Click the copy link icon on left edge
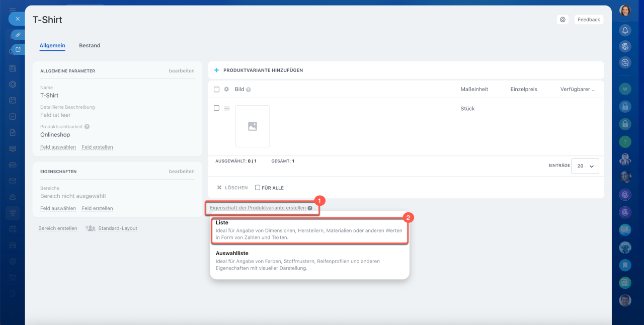644x325 pixels. click(18, 35)
